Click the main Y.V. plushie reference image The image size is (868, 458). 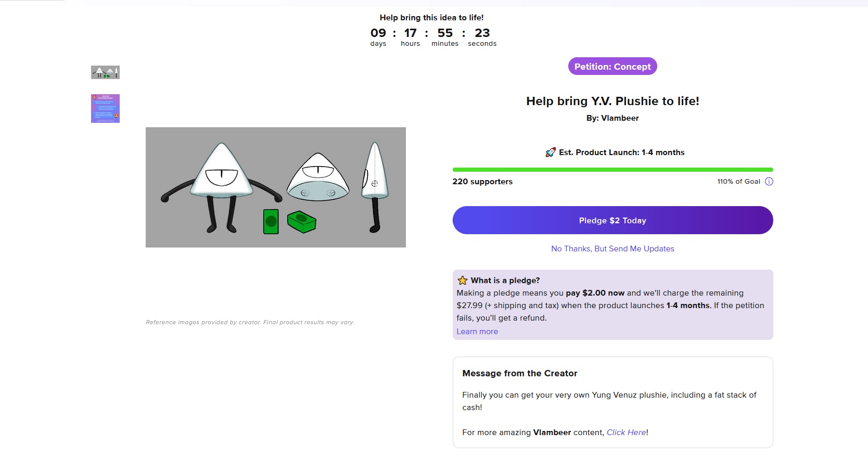coord(276,187)
